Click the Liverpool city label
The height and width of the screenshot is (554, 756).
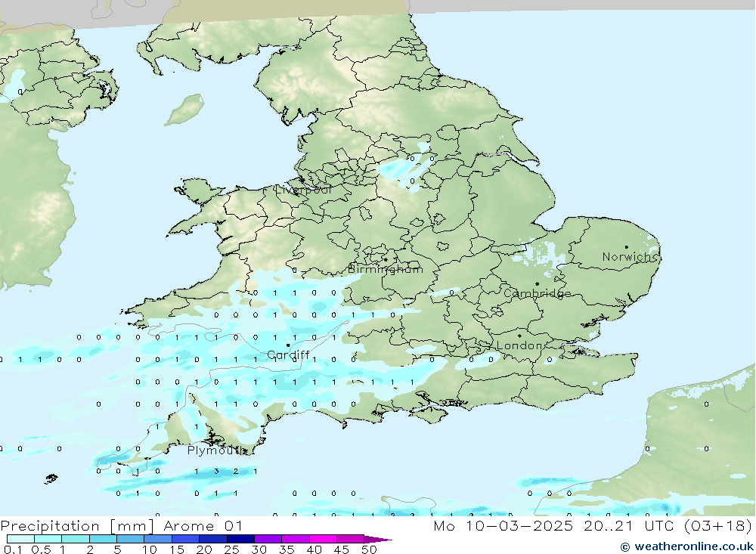click(x=303, y=190)
